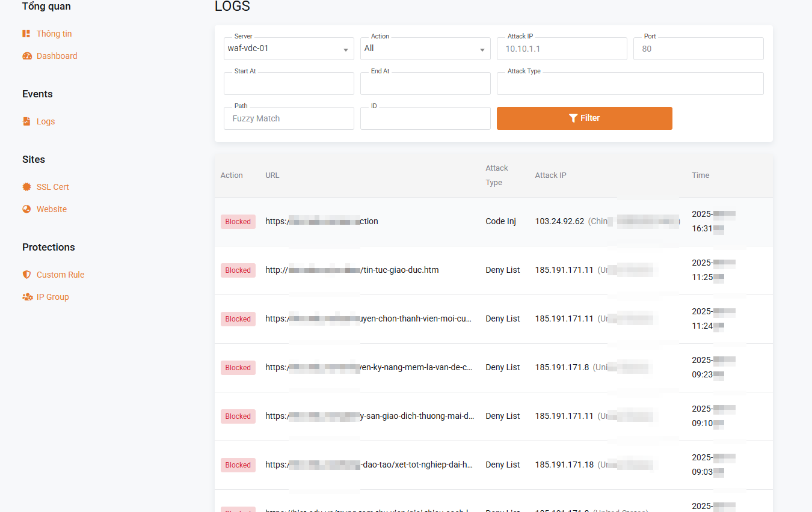Image resolution: width=812 pixels, height=512 pixels.
Task: Click the Custom Rule shield icon
Action: pyautogui.click(x=26, y=275)
